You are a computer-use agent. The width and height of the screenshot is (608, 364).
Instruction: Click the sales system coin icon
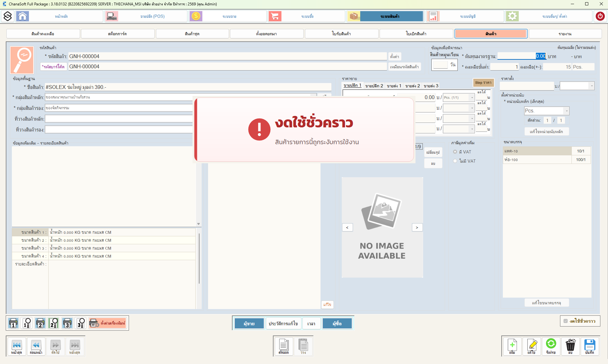[196, 16]
